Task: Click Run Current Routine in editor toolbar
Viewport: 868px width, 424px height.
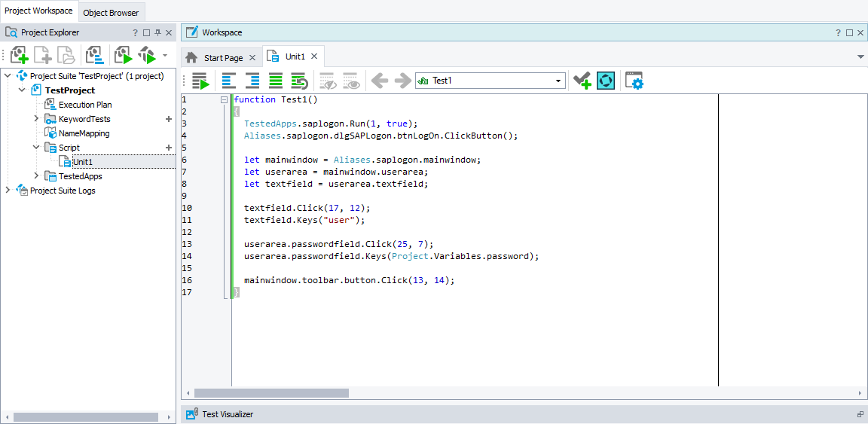Action: [x=200, y=81]
